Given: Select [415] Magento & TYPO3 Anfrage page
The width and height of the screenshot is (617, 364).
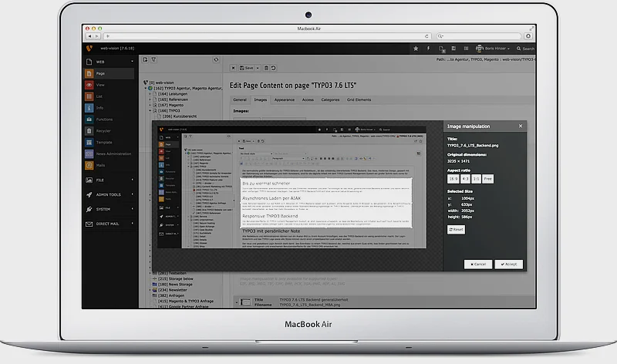Looking at the screenshot, I should pos(185,301).
